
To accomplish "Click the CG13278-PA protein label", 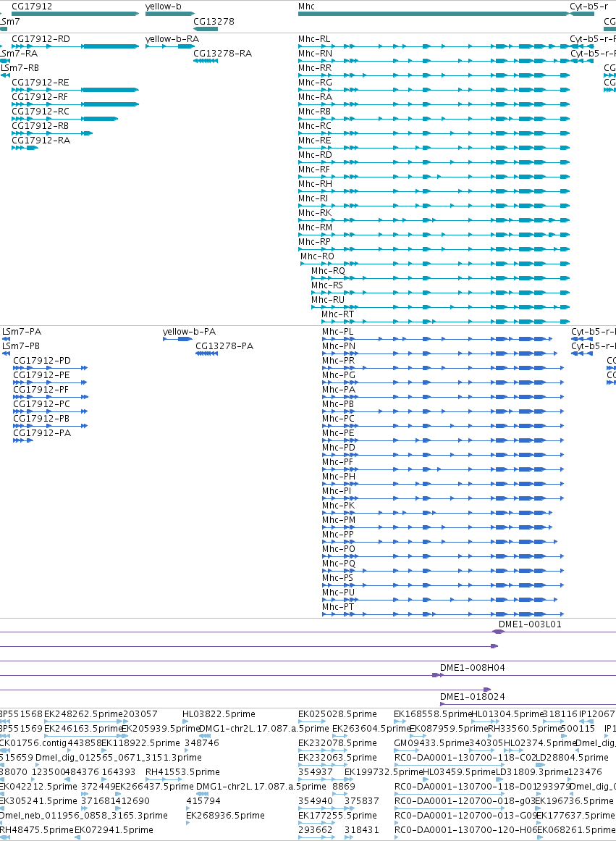I will pos(224,346).
